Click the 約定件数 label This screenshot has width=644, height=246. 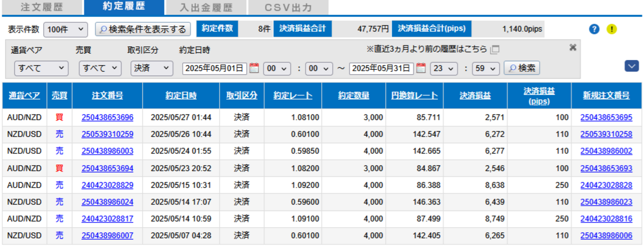click(x=217, y=29)
